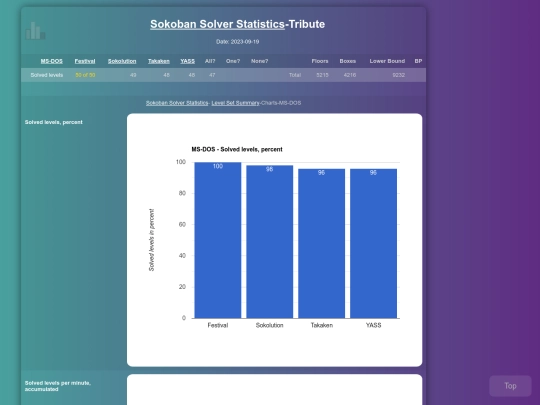Click the Floors column header
The height and width of the screenshot is (405, 540).
(320, 61)
